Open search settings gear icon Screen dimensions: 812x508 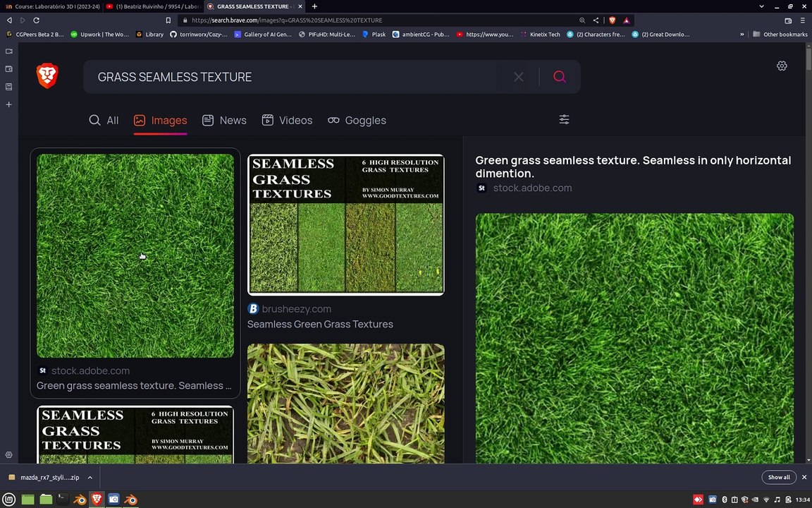(x=782, y=66)
